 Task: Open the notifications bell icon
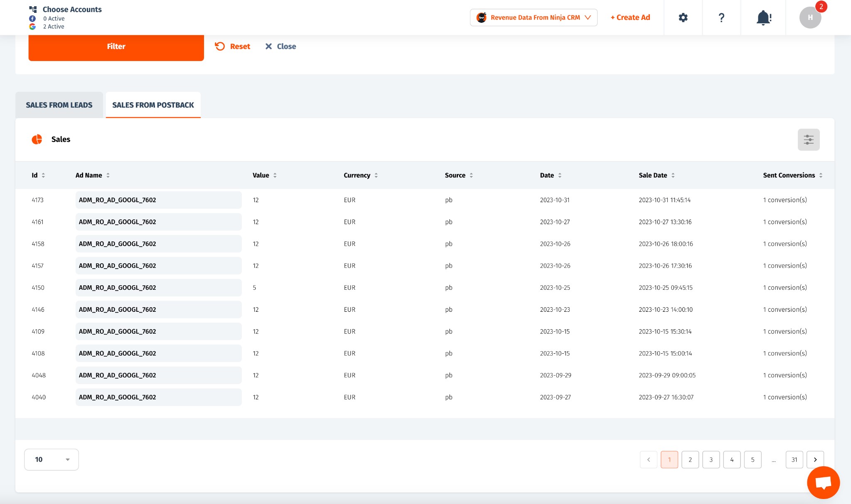click(x=763, y=17)
